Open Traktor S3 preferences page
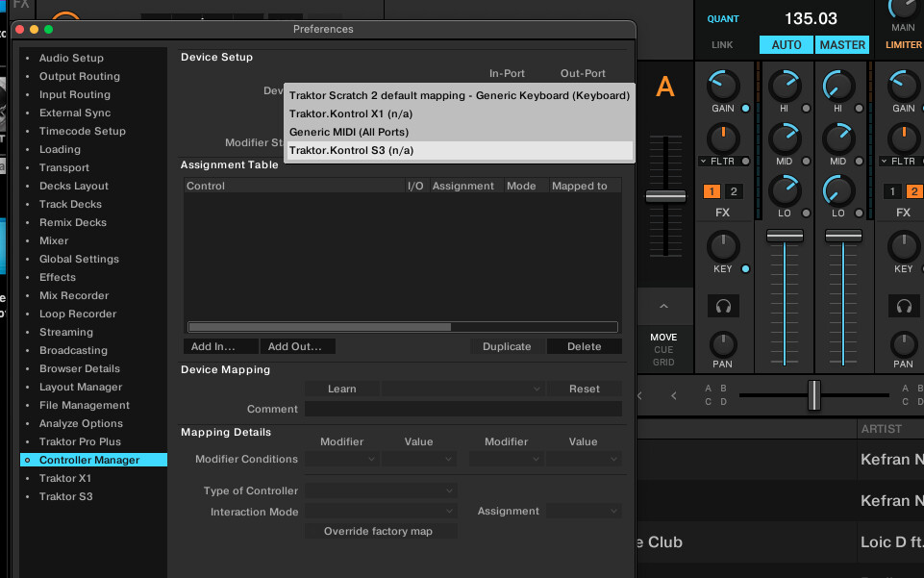This screenshot has height=578, width=924. [x=66, y=496]
